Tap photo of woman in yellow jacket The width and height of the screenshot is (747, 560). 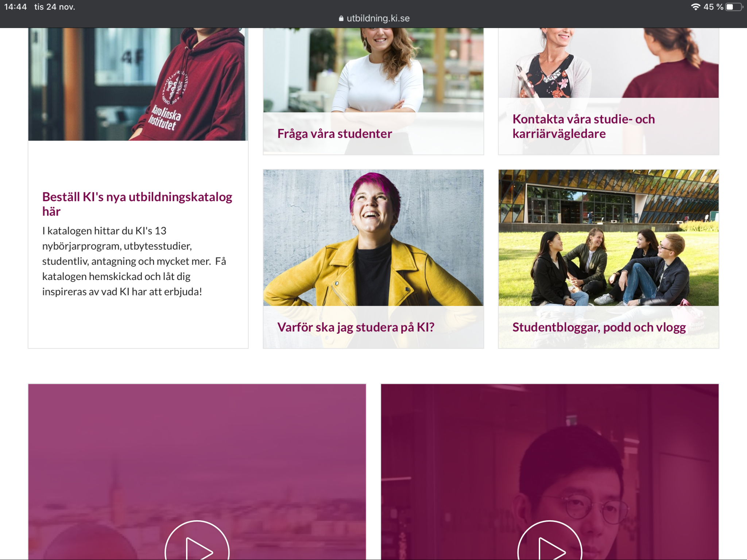coord(373,238)
